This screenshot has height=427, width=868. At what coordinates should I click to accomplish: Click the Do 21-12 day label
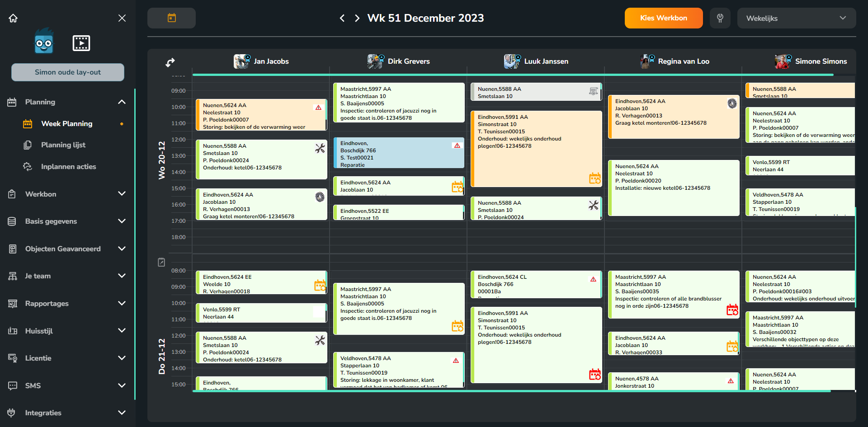point(161,356)
